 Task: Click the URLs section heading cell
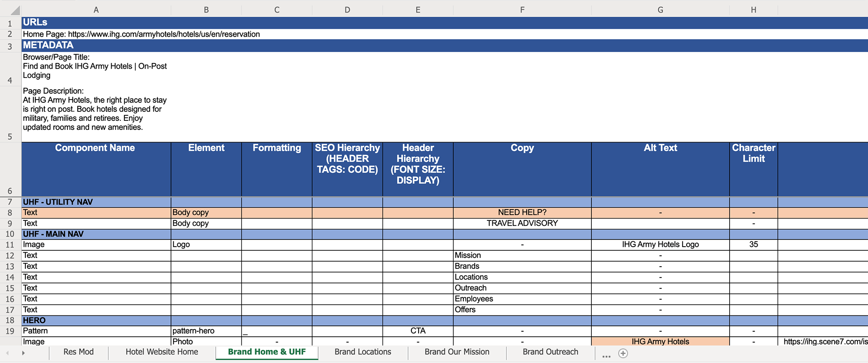coord(96,23)
